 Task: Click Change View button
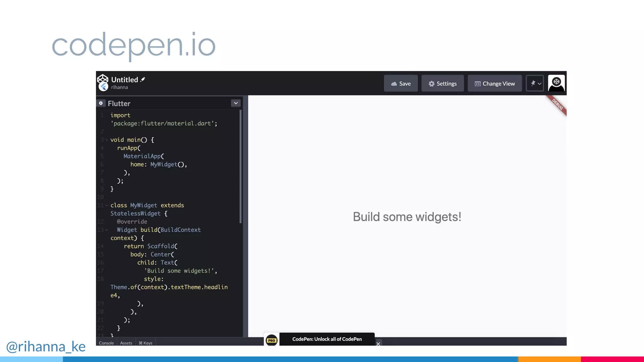click(495, 84)
